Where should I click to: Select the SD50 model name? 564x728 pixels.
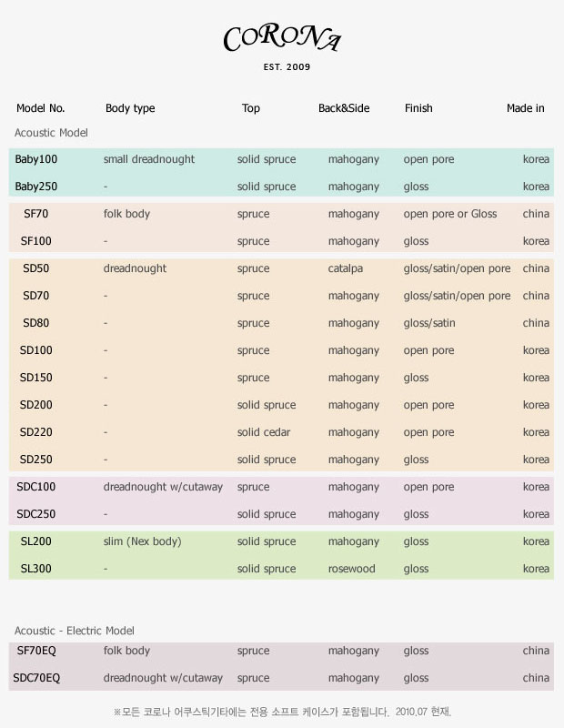coord(35,268)
